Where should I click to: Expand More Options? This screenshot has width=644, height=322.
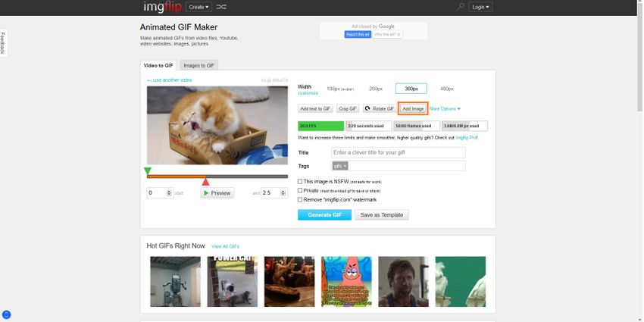445,109
